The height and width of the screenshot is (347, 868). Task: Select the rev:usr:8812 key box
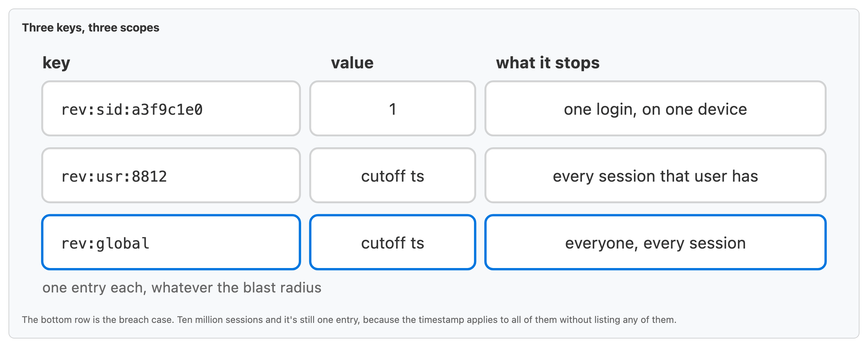(171, 175)
